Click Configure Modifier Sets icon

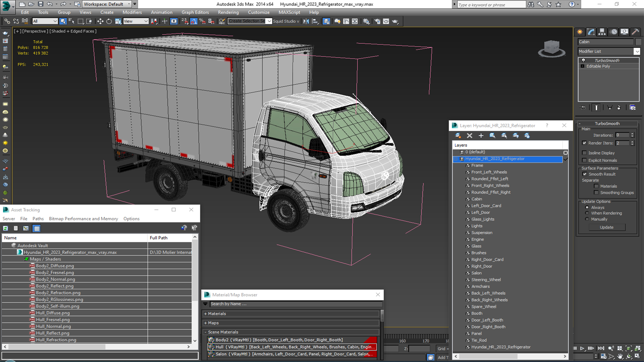coord(633,108)
